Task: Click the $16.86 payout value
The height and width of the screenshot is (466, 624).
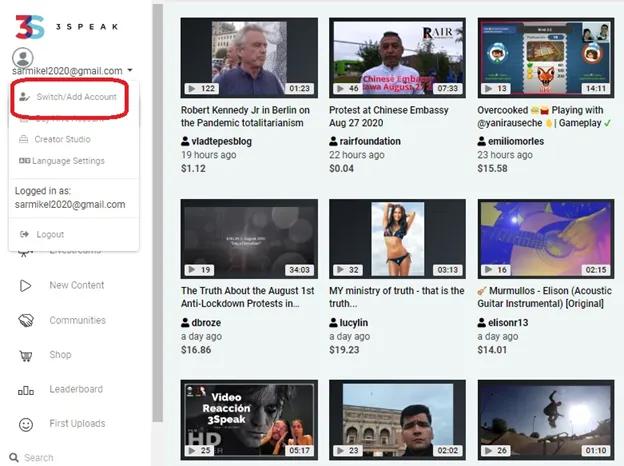Action: pyautogui.click(x=196, y=350)
